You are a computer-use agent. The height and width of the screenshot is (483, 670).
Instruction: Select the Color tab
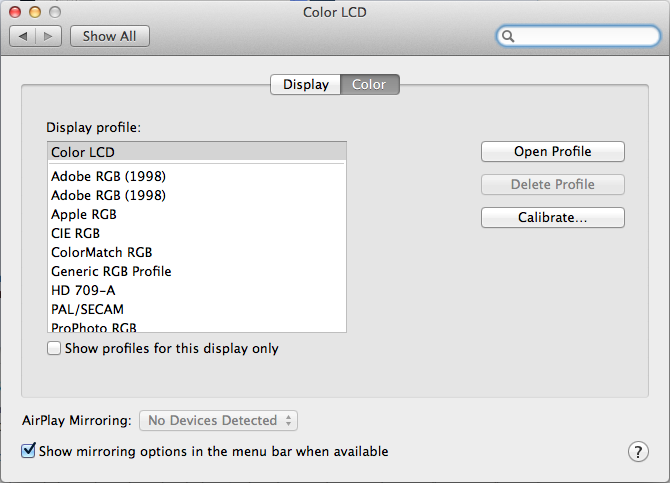coord(369,85)
